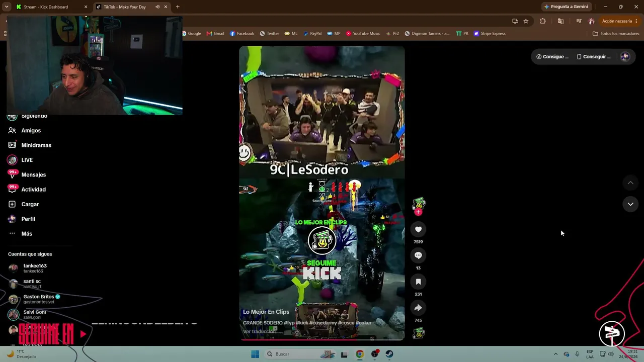The width and height of the screenshot is (644, 362).
Task: Open the Facebook bookmark
Action: click(x=242, y=34)
